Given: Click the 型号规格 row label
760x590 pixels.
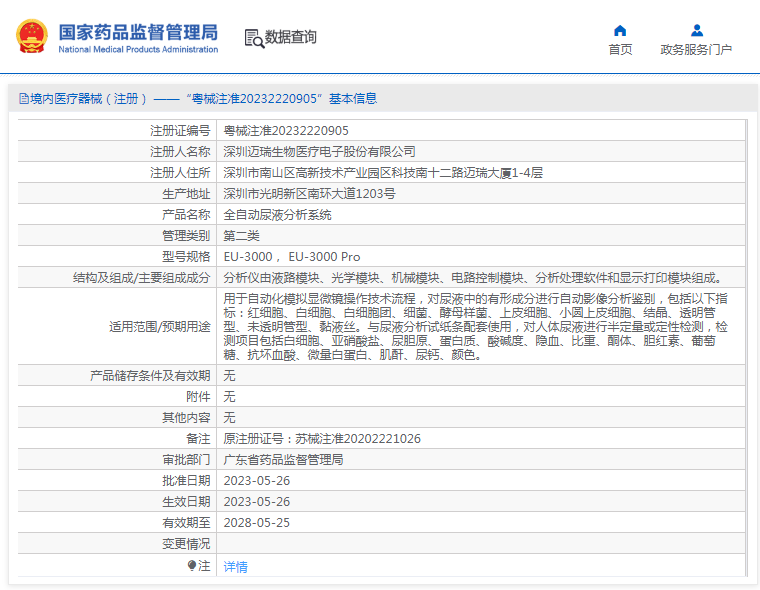Looking at the screenshot, I should [x=186, y=257].
